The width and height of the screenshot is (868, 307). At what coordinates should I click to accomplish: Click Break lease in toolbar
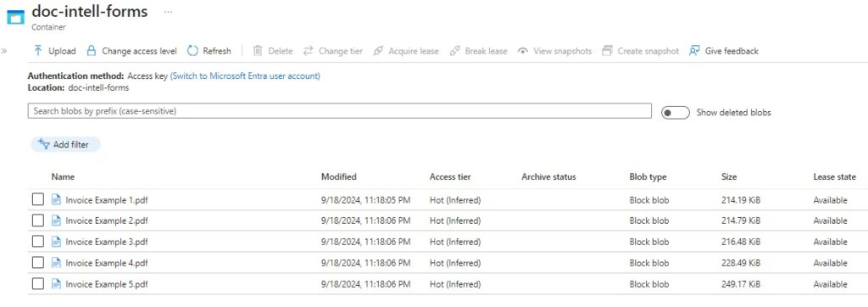[478, 51]
